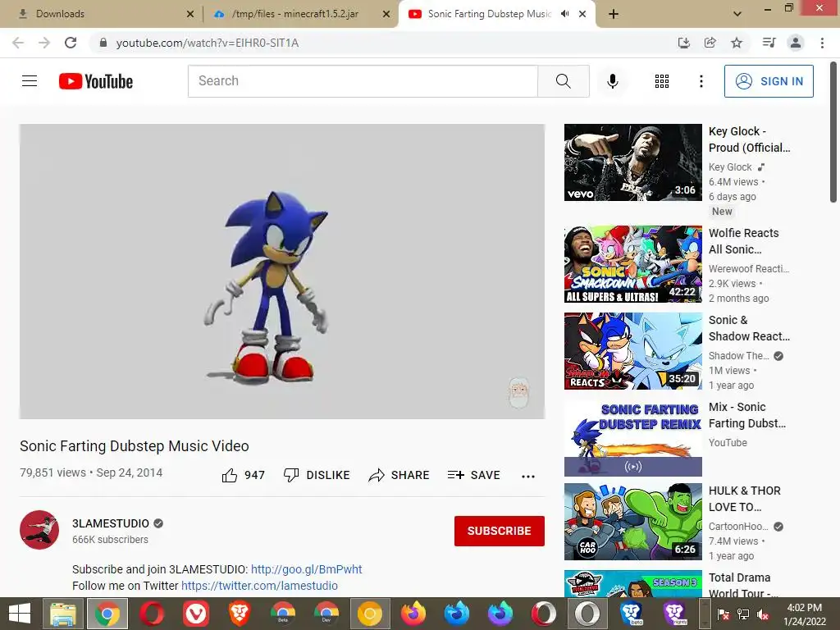840x630 pixels.
Task: SAVE the video to a playlist
Action: (x=473, y=475)
